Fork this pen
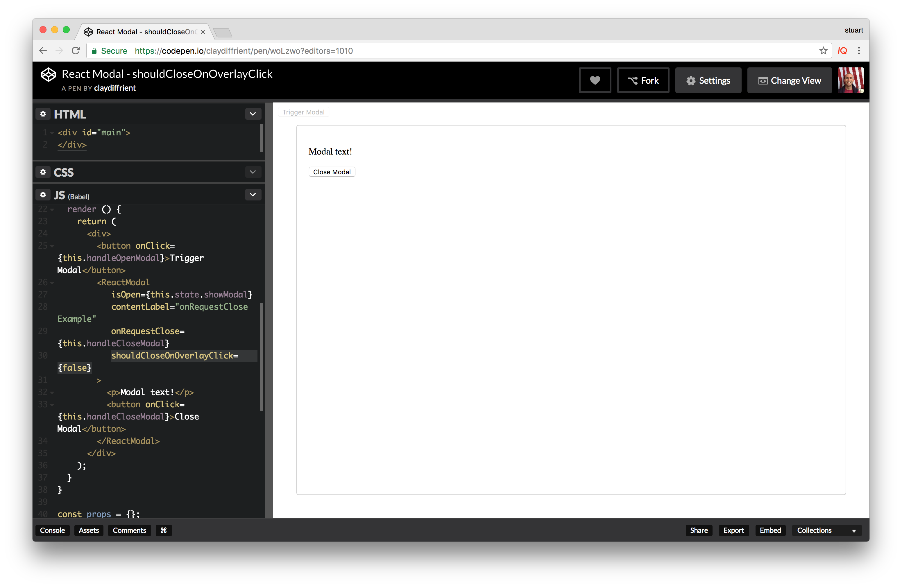 tap(643, 80)
